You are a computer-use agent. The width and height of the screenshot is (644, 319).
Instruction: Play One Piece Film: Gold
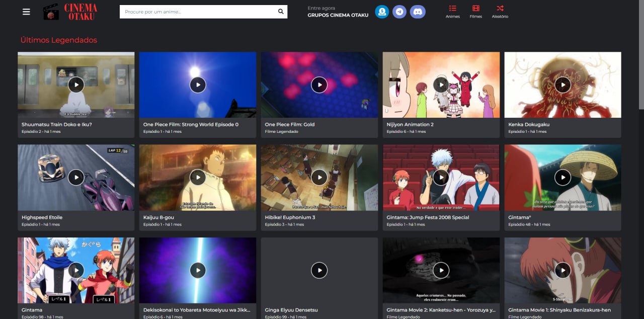319,85
